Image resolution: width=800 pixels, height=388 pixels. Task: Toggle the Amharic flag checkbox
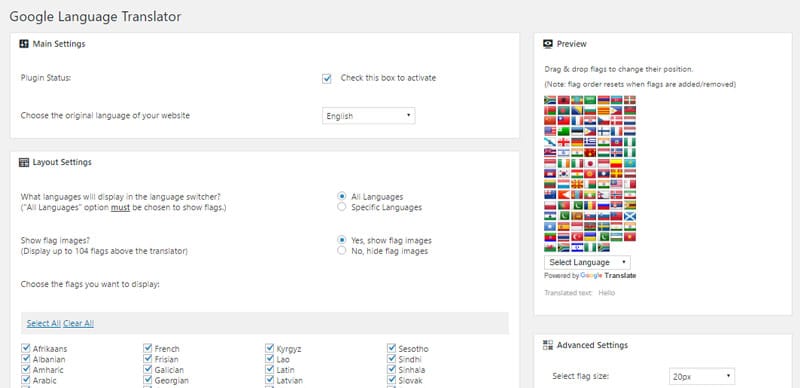(x=26, y=369)
